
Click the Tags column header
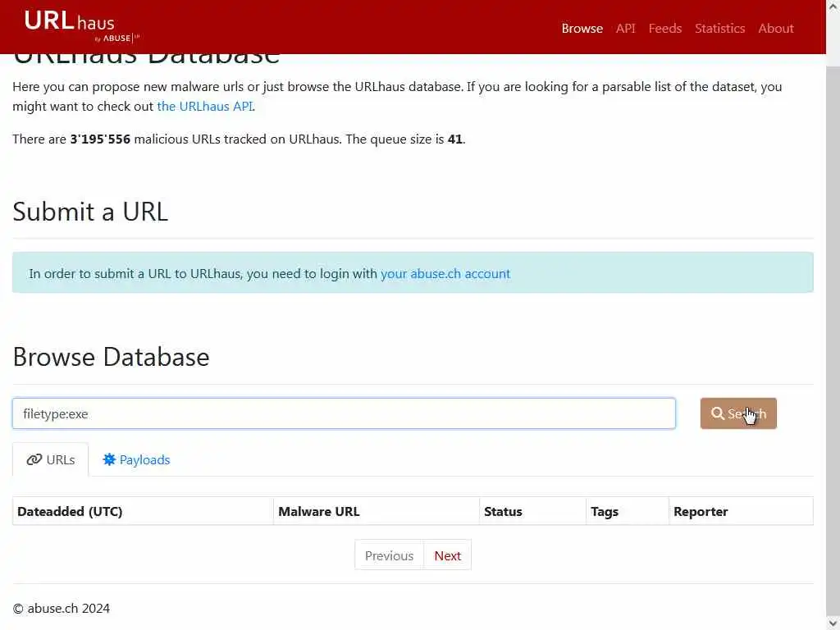coord(628,511)
